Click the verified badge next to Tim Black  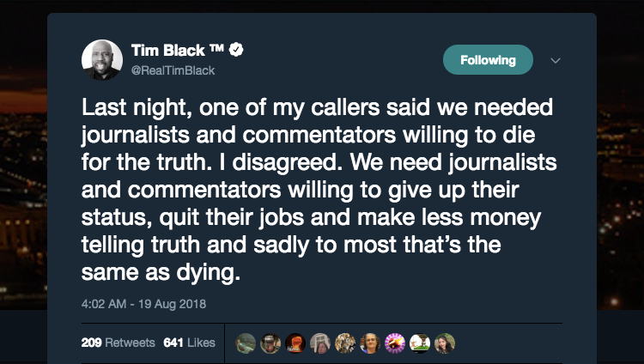237,51
